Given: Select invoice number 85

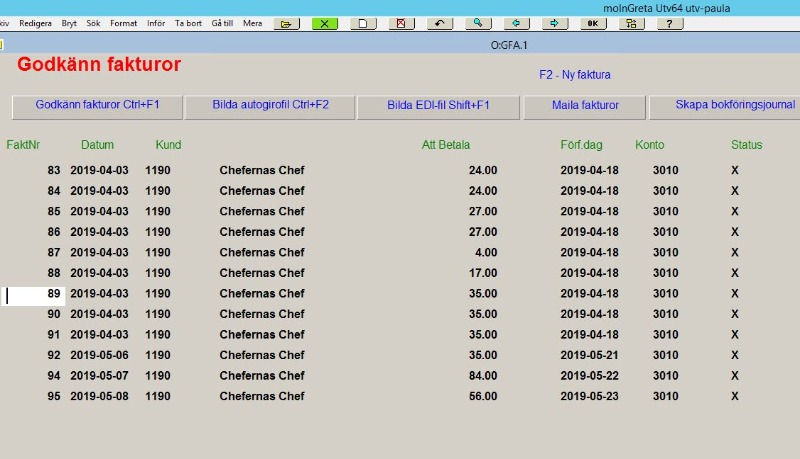Looking at the screenshot, I should coord(54,211).
